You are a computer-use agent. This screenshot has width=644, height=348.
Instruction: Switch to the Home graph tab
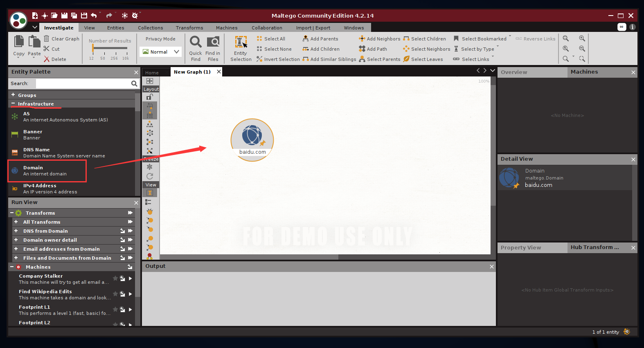pos(152,73)
